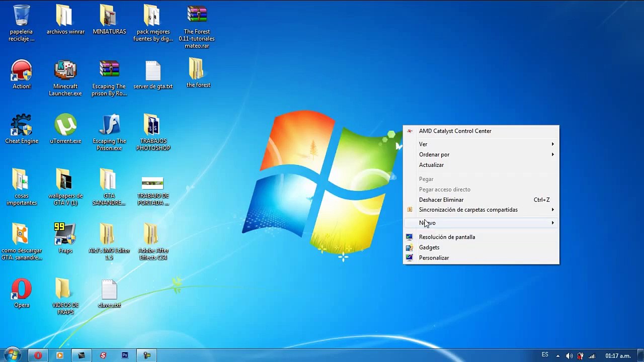The width and height of the screenshot is (644, 362).
Task: Select the server de gta.txt file
Action: pos(153,74)
